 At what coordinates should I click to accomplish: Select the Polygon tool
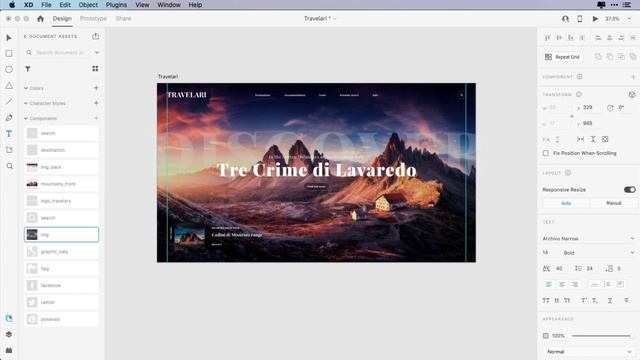(x=9, y=86)
